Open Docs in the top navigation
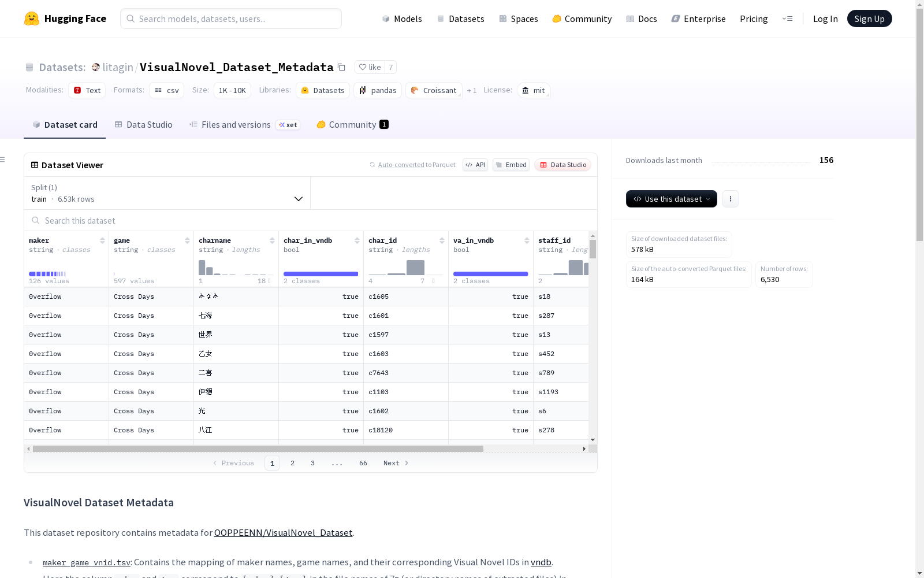This screenshot has width=924, height=578. click(642, 18)
